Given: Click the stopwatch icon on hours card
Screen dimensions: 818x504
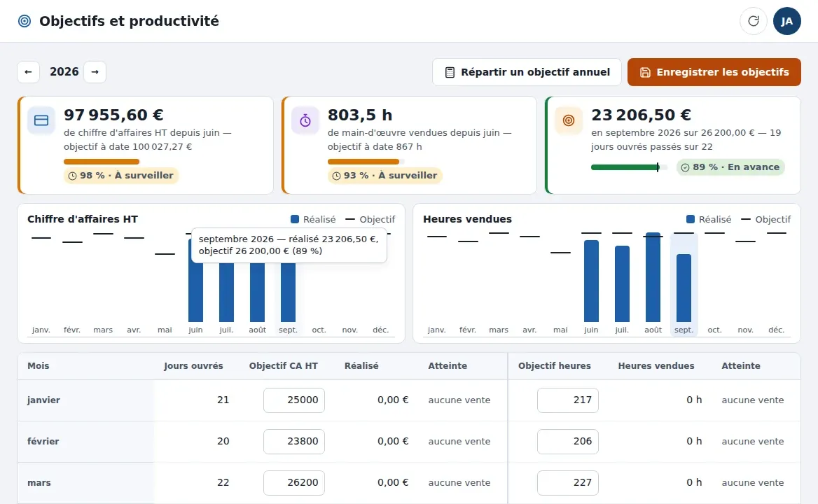Looking at the screenshot, I should 305,120.
